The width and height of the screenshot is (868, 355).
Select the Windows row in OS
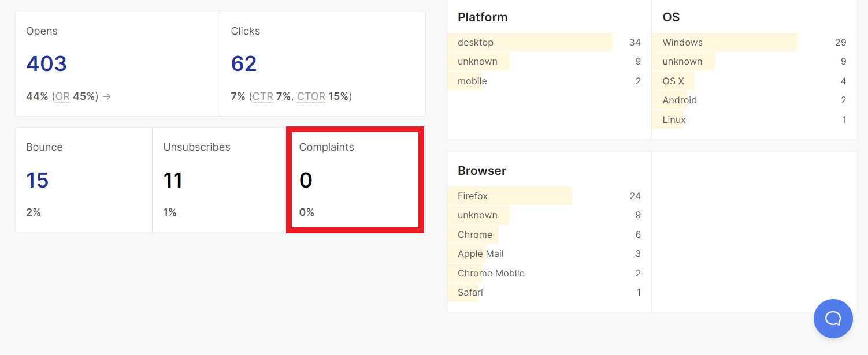(x=754, y=42)
